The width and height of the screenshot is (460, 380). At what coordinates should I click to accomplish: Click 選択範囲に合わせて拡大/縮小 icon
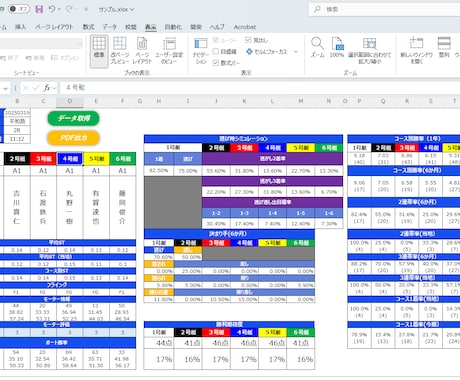click(369, 51)
